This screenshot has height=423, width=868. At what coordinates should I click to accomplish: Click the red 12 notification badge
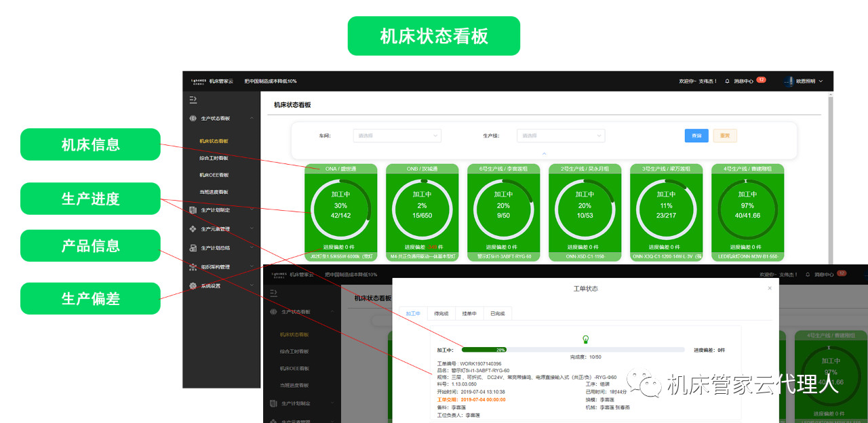[761, 80]
